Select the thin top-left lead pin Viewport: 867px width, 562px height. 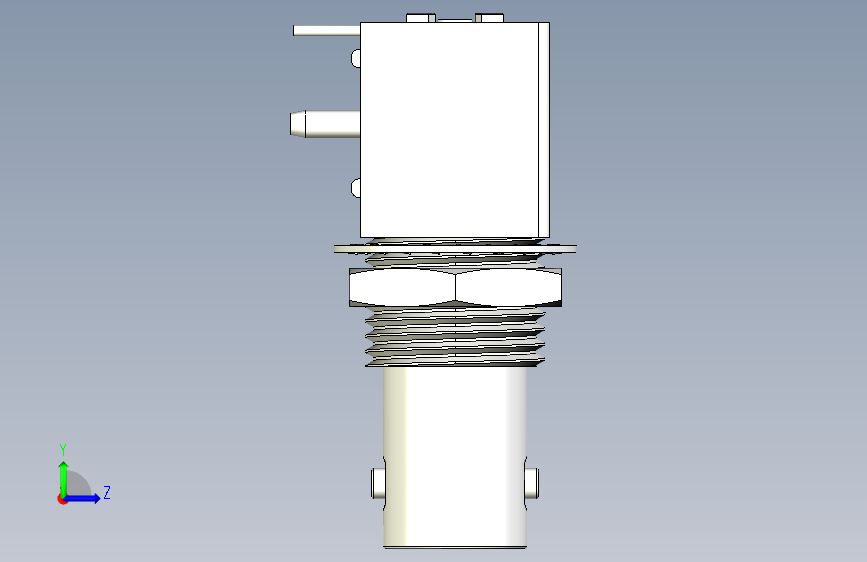[326, 31]
